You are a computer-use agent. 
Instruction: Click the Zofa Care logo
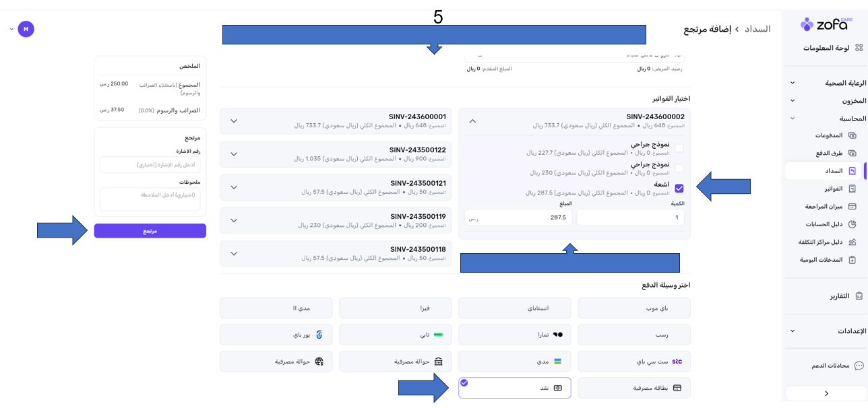(x=825, y=24)
